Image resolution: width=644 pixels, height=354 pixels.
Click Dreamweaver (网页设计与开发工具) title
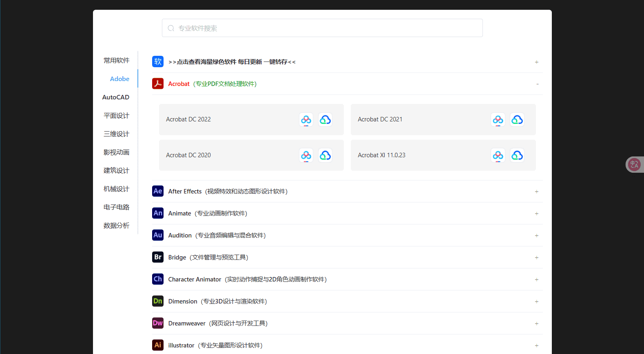tap(218, 323)
